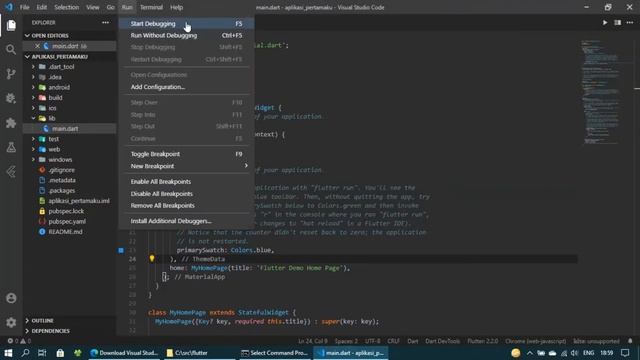Image resolution: width=640 pixels, height=360 pixels.
Task: Click UTF-8 encoding in status bar
Action: point(373,341)
